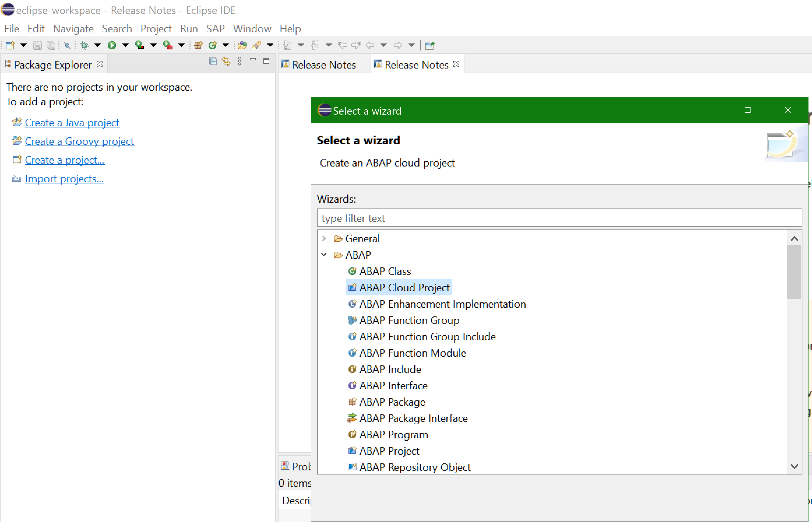Open the SAP menu
Image resolution: width=812 pixels, height=522 pixels.
coord(215,29)
